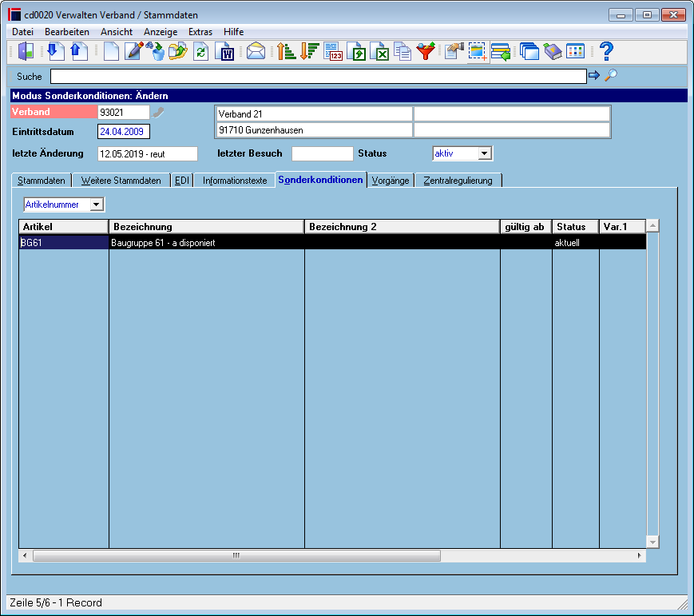Screen dimensions: 694x616
Task: Click the exit door icon in toolbar
Action: tap(26, 51)
